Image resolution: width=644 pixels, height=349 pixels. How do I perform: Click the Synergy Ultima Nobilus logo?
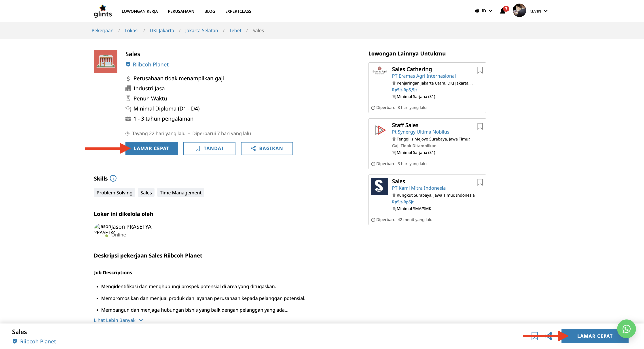click(x=380, y=130)
